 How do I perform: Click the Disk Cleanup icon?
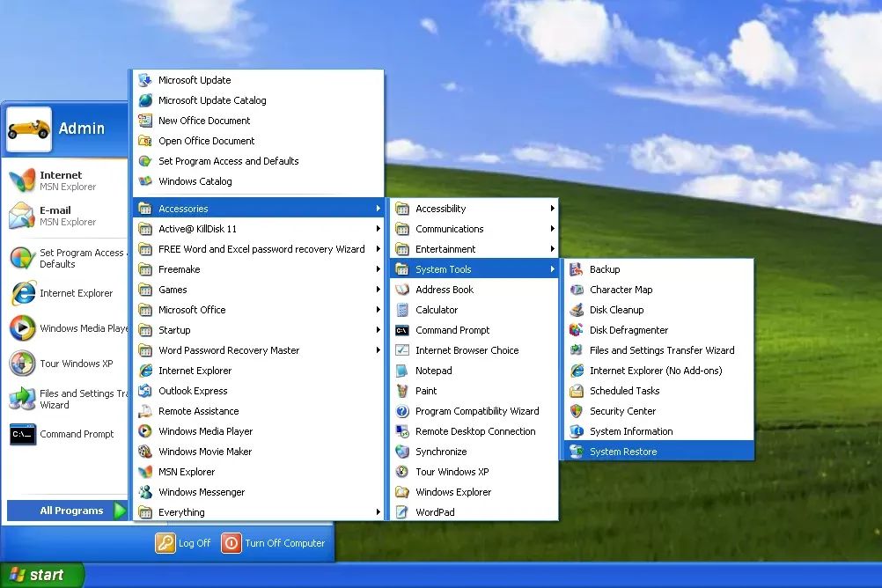pyautogui.click(x=576, y=310)
